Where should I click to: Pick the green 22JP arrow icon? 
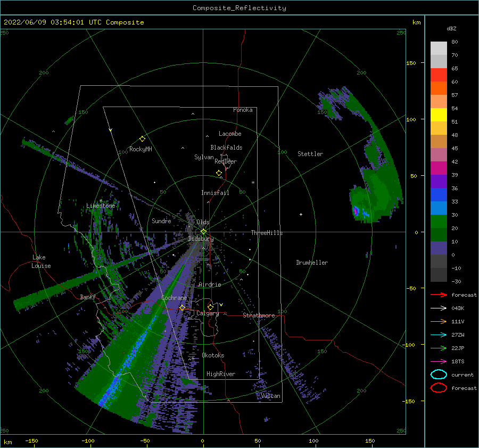[x=439, y=348]
